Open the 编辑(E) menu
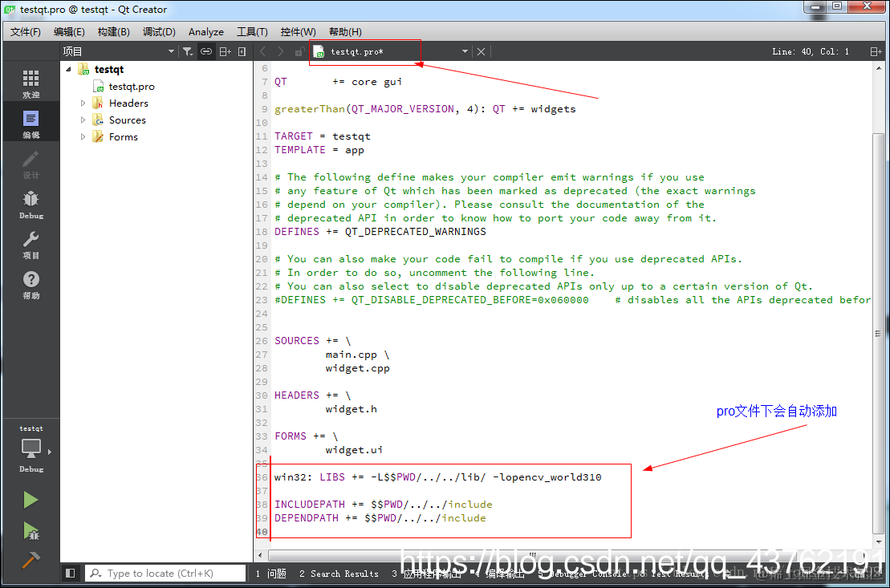Screen dimensions: 890x588 [69, 32]
